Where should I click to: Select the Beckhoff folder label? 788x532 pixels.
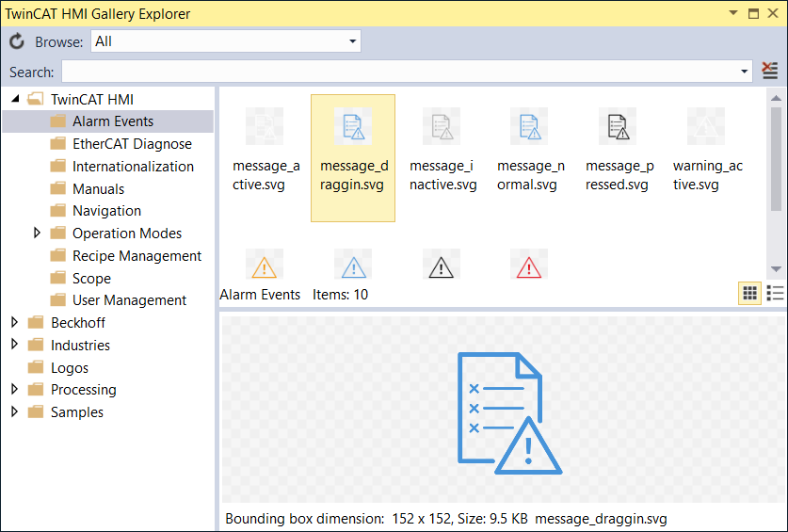click(x=78, y=322)
